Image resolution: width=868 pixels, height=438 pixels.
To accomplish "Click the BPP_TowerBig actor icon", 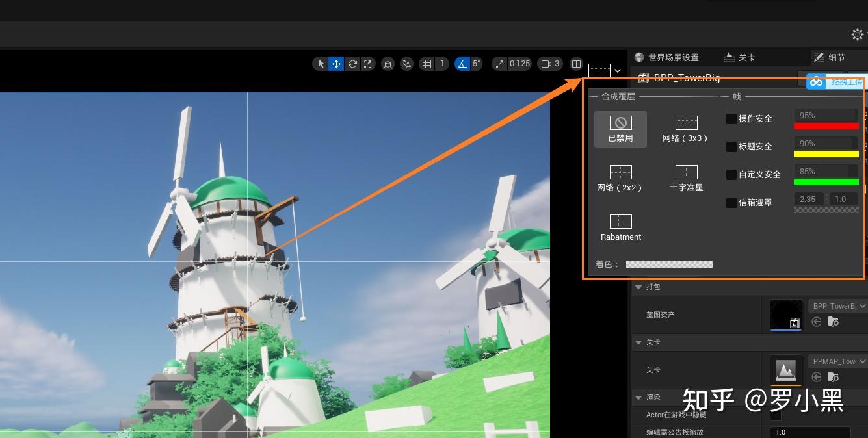I will [644, 78].
